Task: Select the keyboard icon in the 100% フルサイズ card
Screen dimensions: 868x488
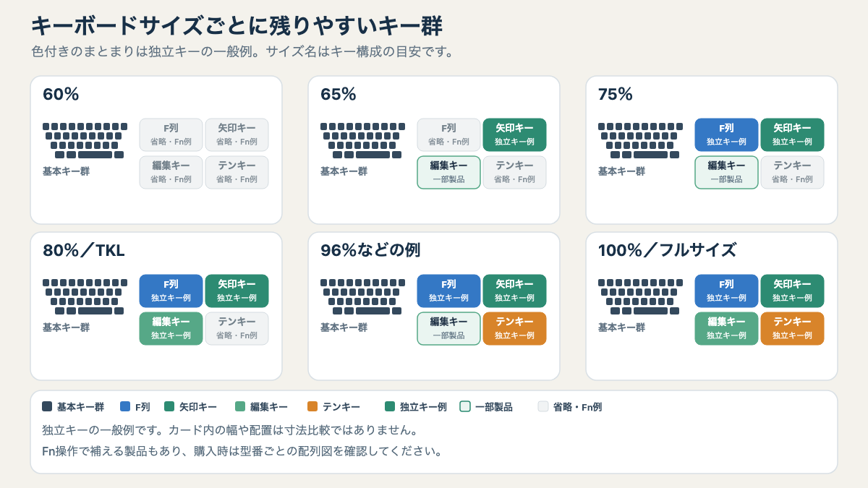Action: coord(640,296)
